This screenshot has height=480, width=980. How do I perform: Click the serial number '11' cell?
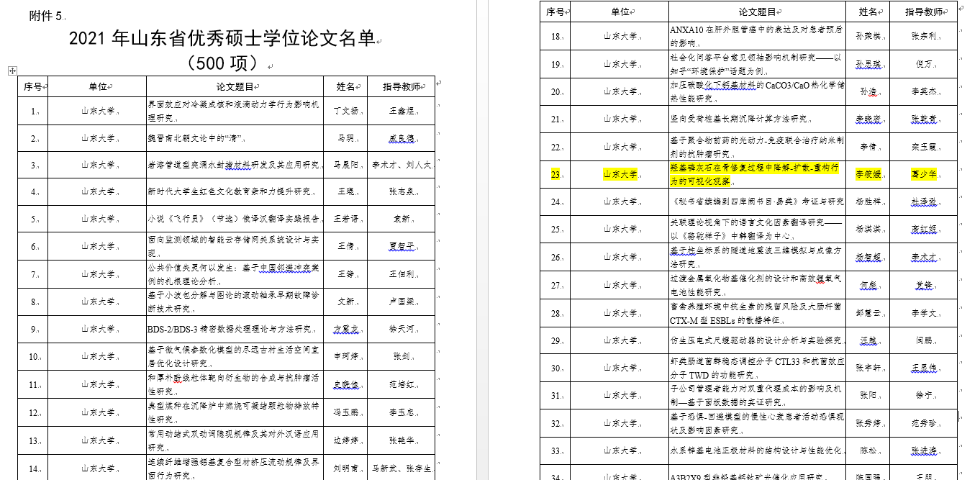32,384
